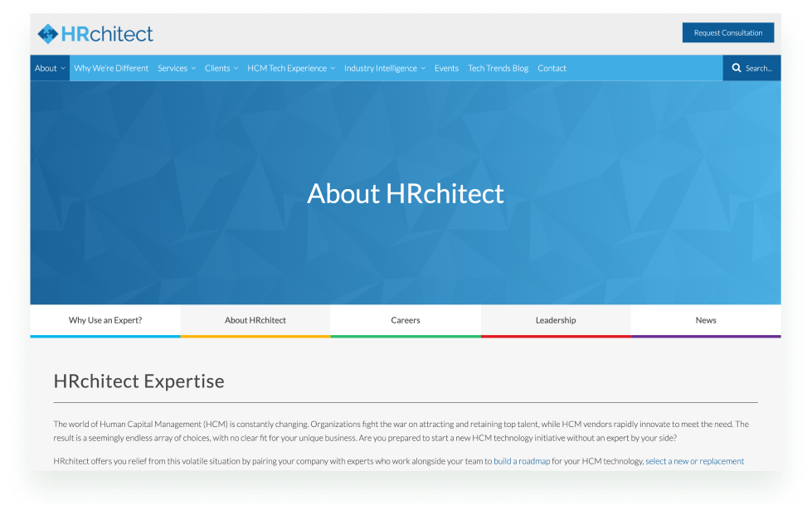812x505 pixels.
Task: Navigate to the Events menu item
Action: pyautogui.click(x=446, y=68)
